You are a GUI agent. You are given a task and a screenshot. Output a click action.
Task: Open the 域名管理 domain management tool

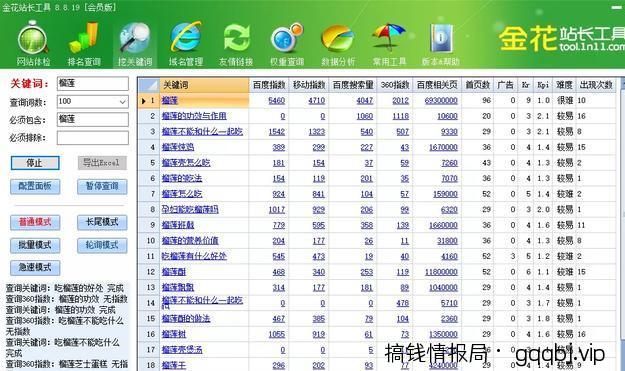(x=186, y=43)
